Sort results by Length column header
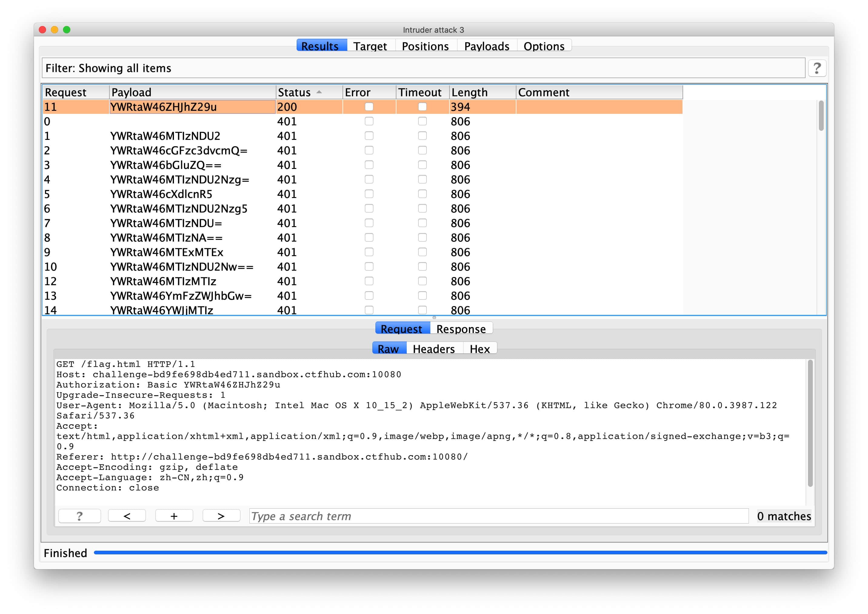Viewport: 868px width, 614px height. click(x=469, y=92)
